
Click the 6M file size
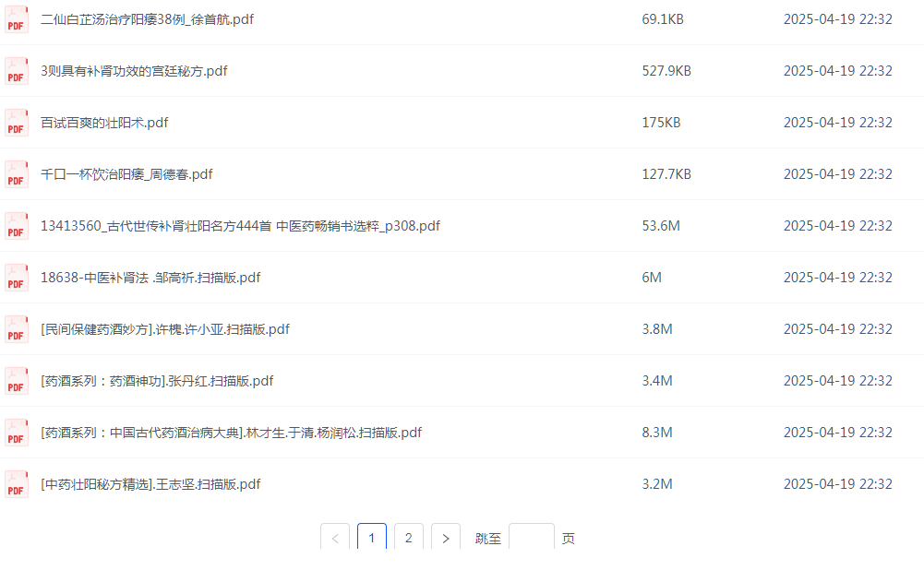652,278
